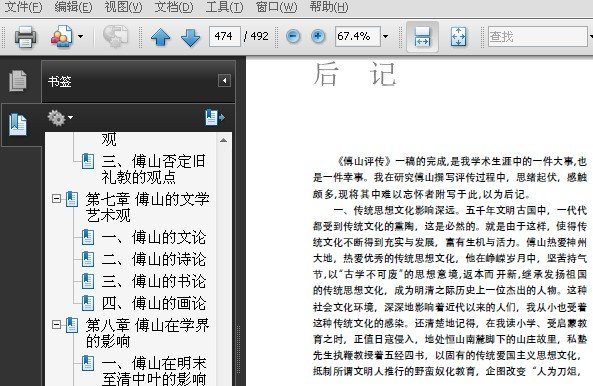This screenshot has height=386, width=593.
Task: Click the collaborate/share people icon
Action: coord(62,37)
